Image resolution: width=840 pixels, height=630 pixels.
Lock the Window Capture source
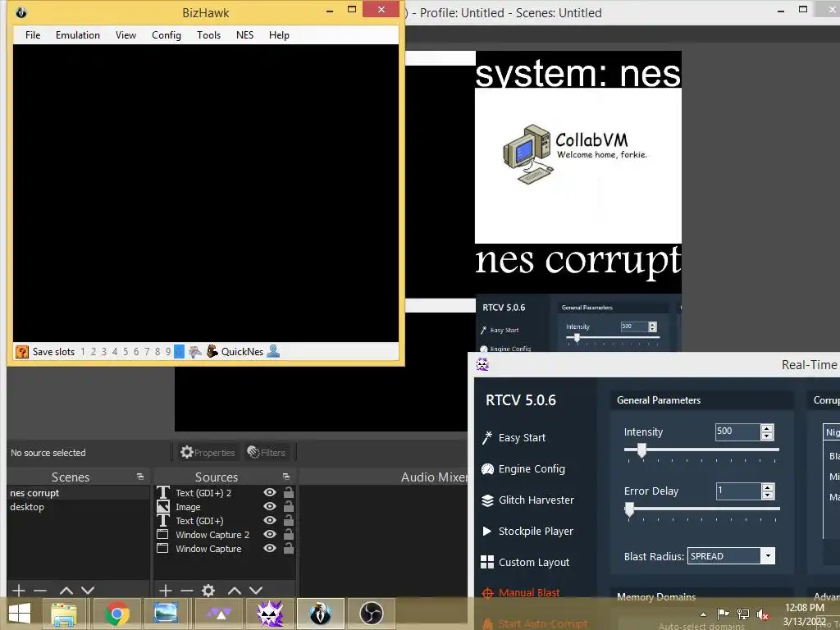pos(289,548)
